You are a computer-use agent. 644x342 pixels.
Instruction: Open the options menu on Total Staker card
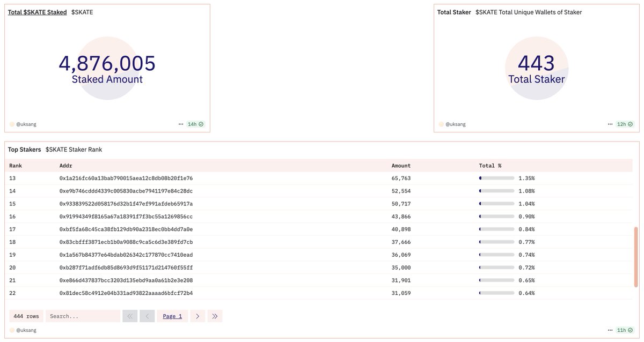tap(610, 124)
